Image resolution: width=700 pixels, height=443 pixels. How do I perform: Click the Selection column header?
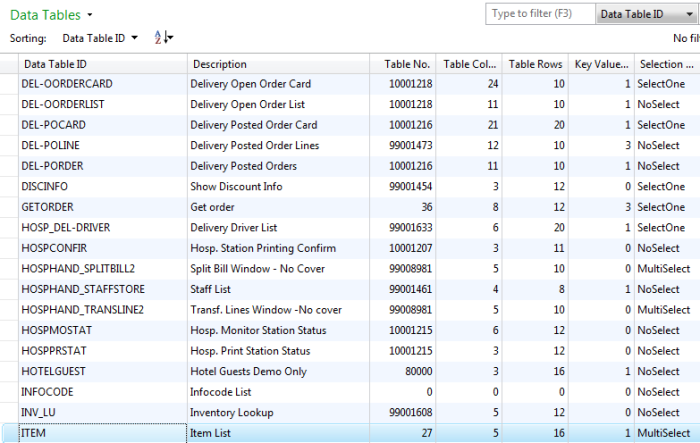click(666, 64)
